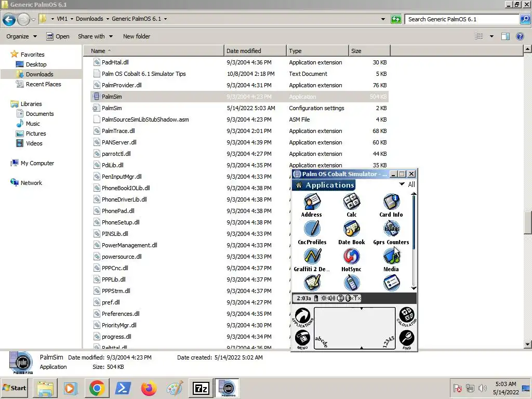Click the Search Generic PalmOS 6.1 field
The width and height of the screenshot is (532, 399).
click(462, 19)
